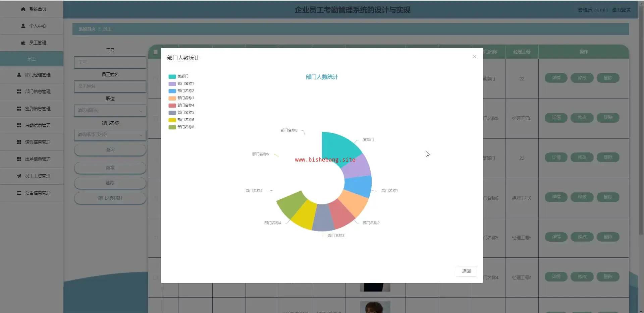Click the olive green 部门名称8 legend swatch
Screen dimensions: 644x313
tap(172, 127)
